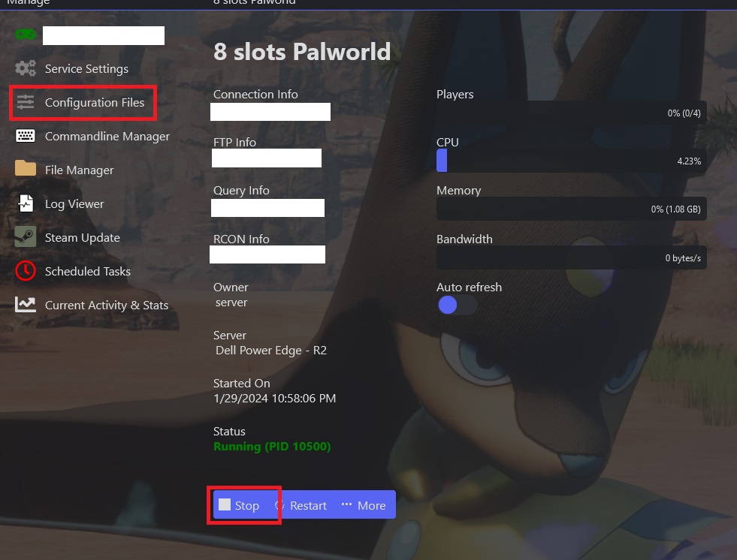Screen dimensions: 737x560
Task: Select the Log Viewer icon
Action: (25, 203)
